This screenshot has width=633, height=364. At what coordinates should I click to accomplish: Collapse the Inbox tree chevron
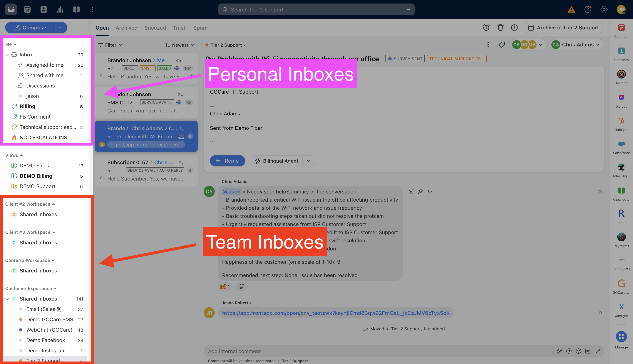click(x=7, y=55)
